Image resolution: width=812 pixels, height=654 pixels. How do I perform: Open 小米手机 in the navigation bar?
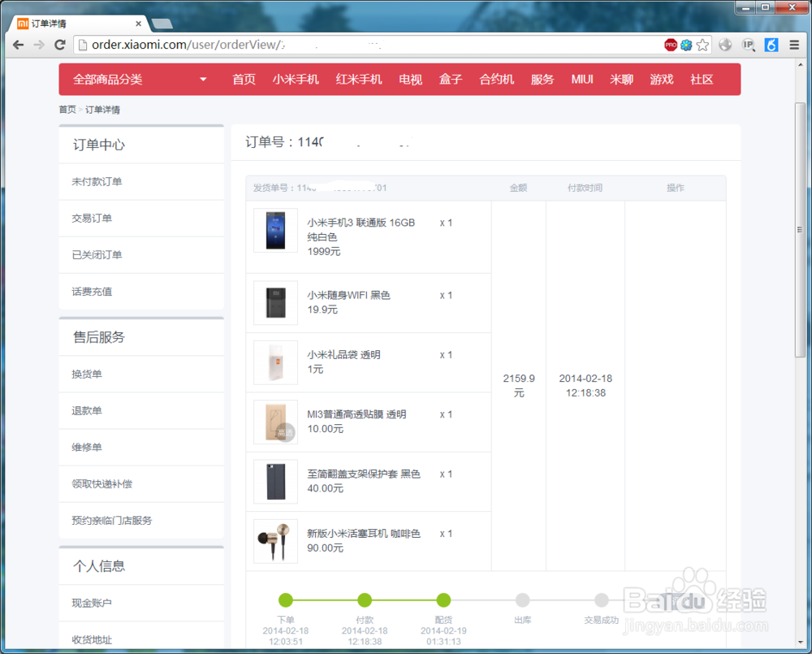tap(296, 80)
